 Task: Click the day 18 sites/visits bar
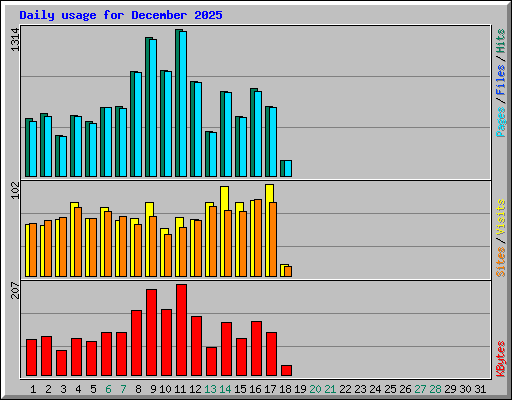pyautogui.click(x=286, y=271)
